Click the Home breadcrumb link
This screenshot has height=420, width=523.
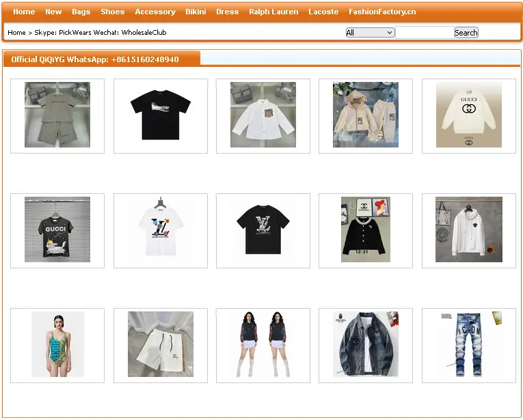click(x=16, y=32)
